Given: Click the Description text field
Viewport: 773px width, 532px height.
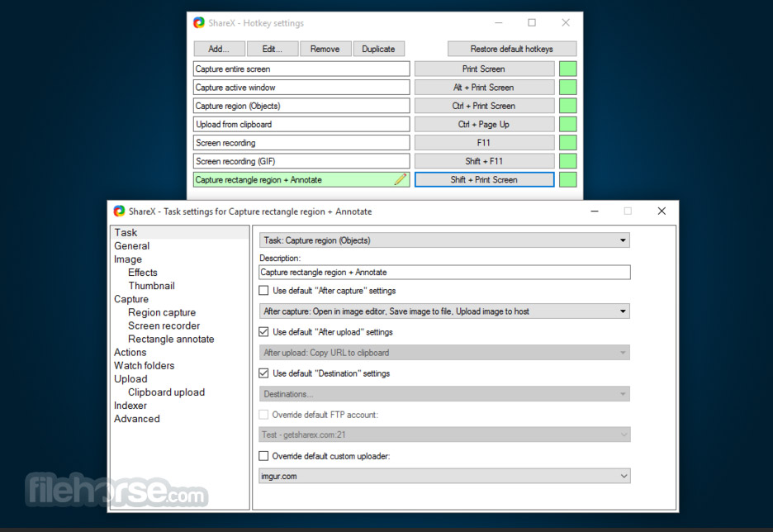Looking at the screenshot, I should (444, 272).
